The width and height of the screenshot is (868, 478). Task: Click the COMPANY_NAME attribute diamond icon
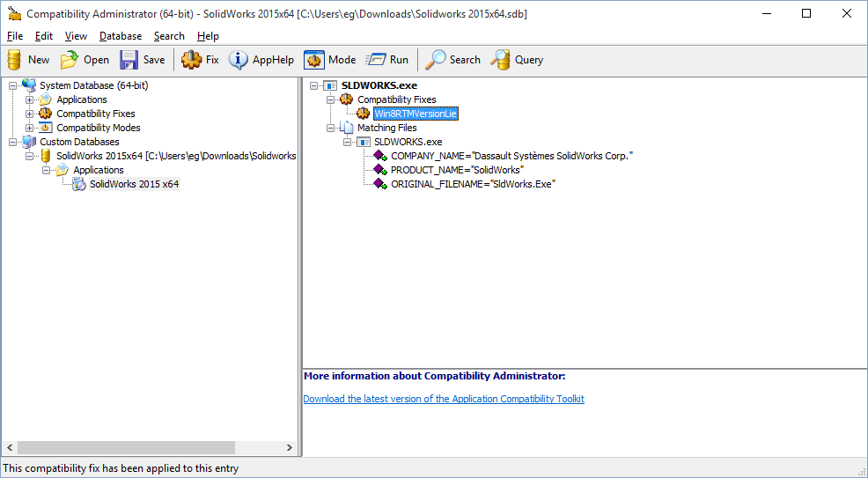[380, 156]
